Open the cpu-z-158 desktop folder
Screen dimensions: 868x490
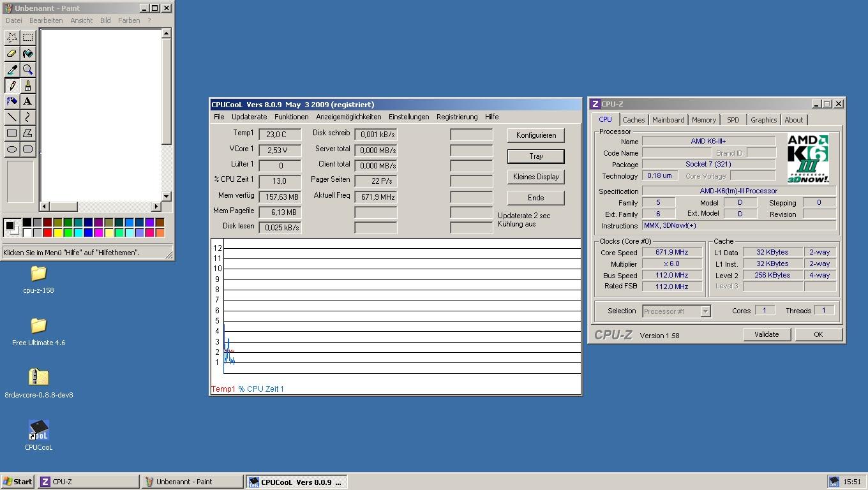pyautogui.click(x=38, y=273)
